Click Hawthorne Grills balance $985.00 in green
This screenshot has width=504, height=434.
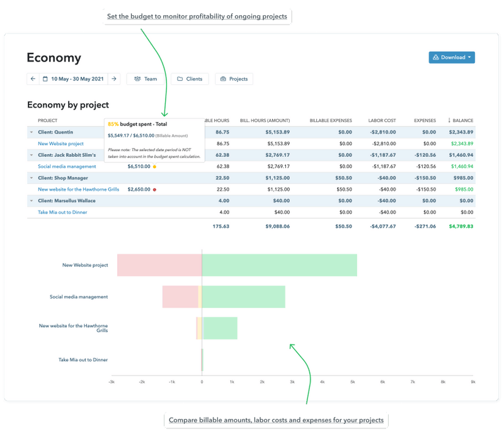click(x=464, y=190)
